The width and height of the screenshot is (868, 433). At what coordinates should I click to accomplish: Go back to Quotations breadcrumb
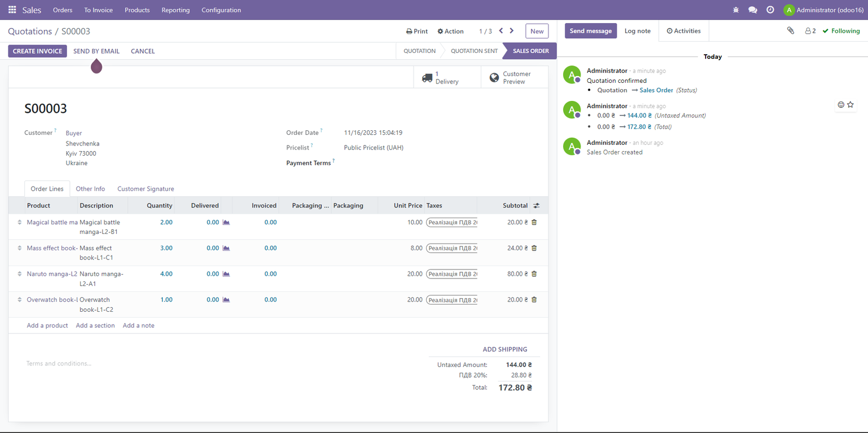(30, 32)
